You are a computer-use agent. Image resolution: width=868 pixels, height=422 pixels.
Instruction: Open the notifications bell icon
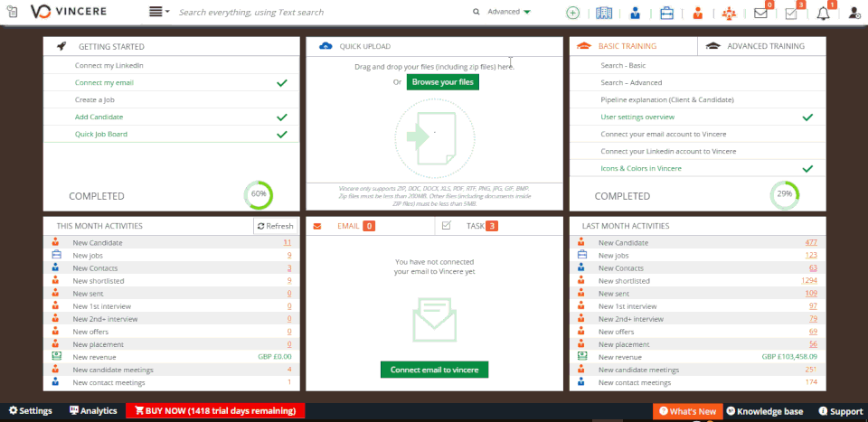823,14
